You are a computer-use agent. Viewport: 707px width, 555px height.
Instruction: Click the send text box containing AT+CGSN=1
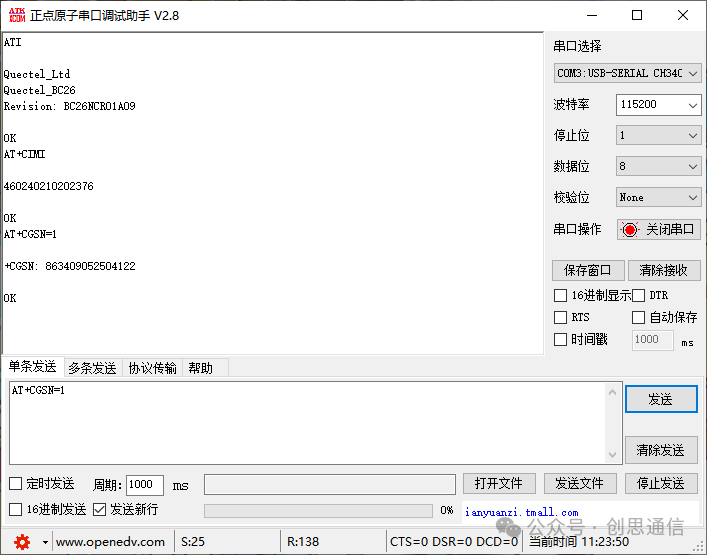point(307,423)
